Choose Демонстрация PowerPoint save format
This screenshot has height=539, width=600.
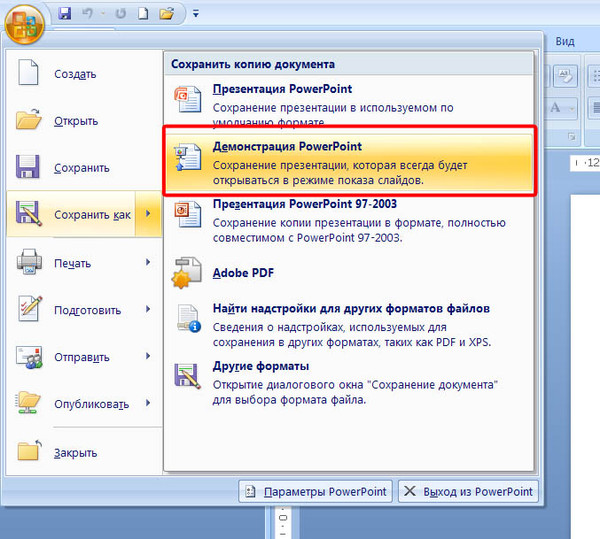pyautogui.click(x=349, y=162)
